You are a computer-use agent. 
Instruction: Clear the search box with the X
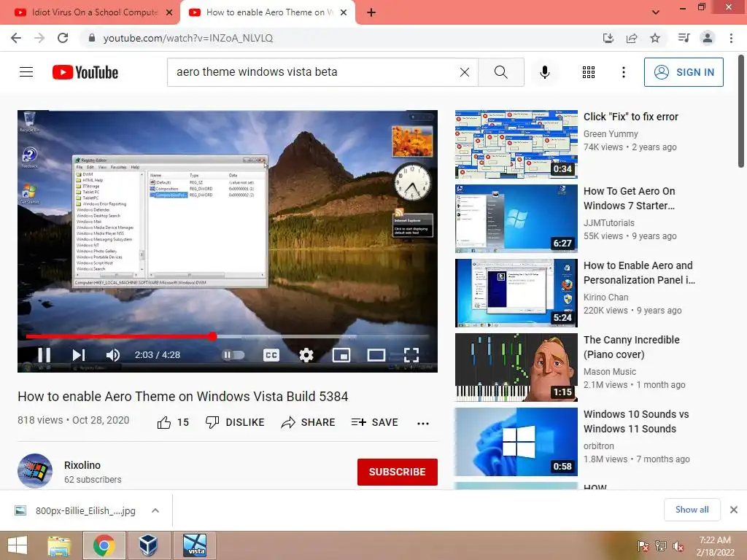tap(465, 72)
